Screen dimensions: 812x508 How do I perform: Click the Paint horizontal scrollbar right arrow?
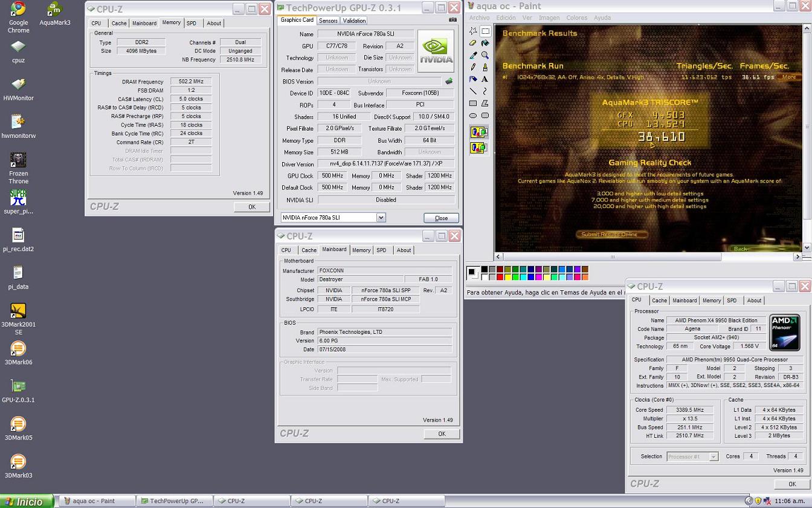tap(797, 256)
